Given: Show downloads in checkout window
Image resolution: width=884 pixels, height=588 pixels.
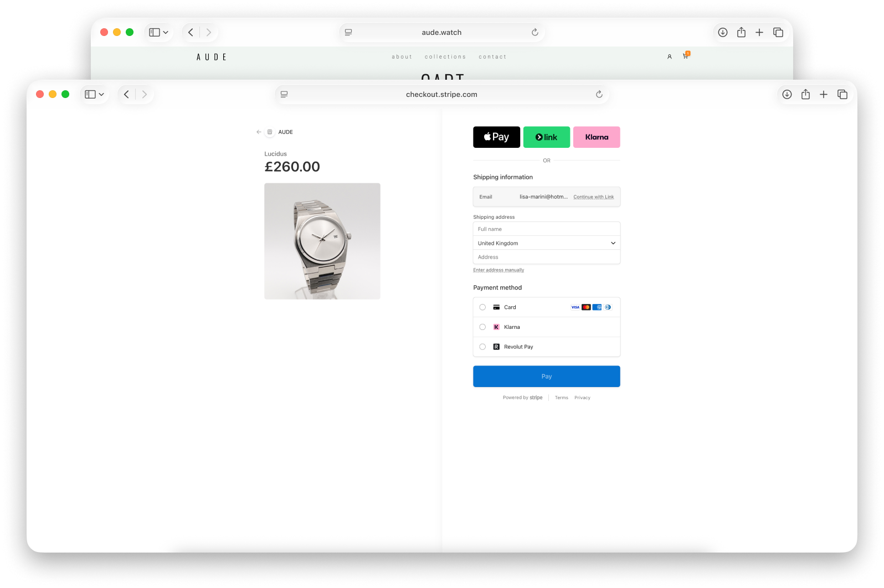Looking at the screenshot, I should point(787,95).
